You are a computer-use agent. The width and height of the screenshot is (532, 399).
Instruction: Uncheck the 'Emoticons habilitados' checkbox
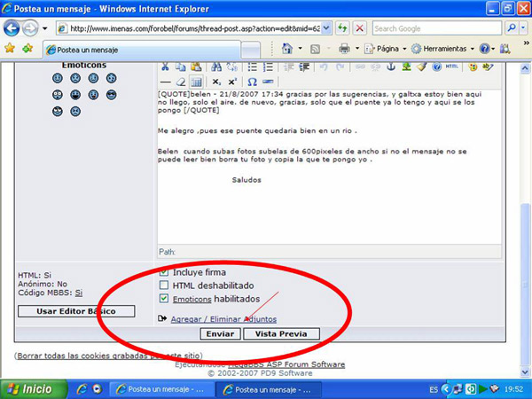pos(163,300)
